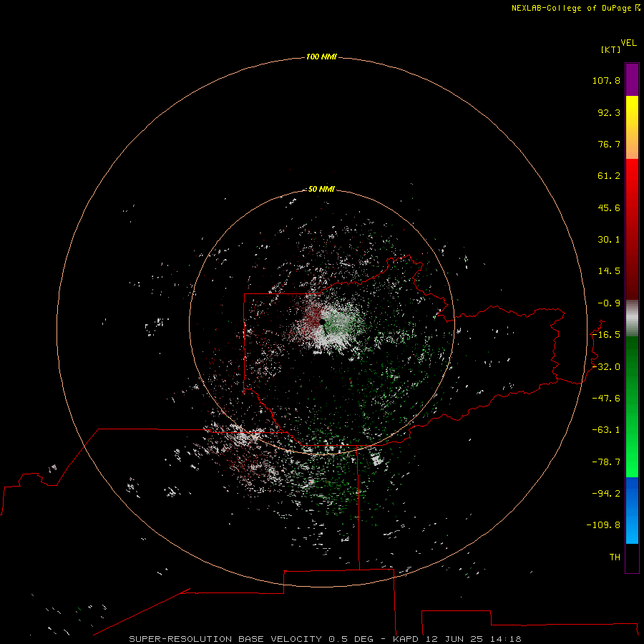Click the -16.5 scale value

pyautogui.click(x=606, y=335)
